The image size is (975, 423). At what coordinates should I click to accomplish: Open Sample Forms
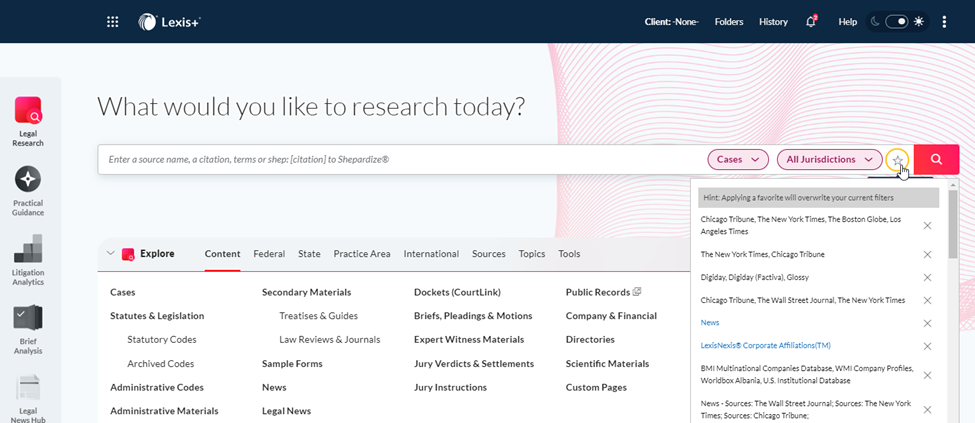292,363
